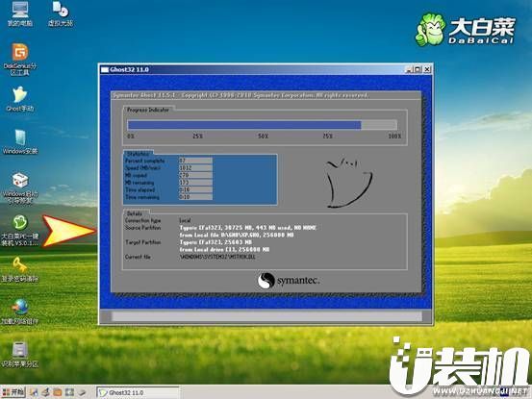Click the Source Partition details line
This screenshot has height=399, width=532.
(247, 228)
